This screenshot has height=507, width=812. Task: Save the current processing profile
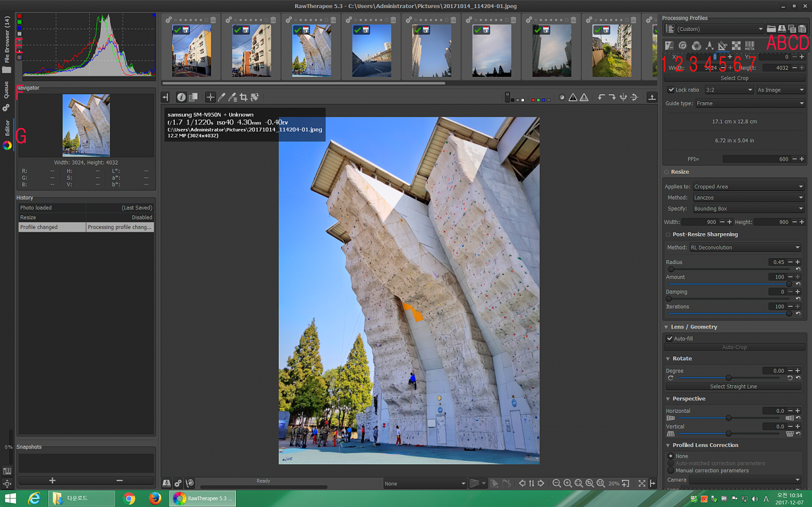click(782, 29)
